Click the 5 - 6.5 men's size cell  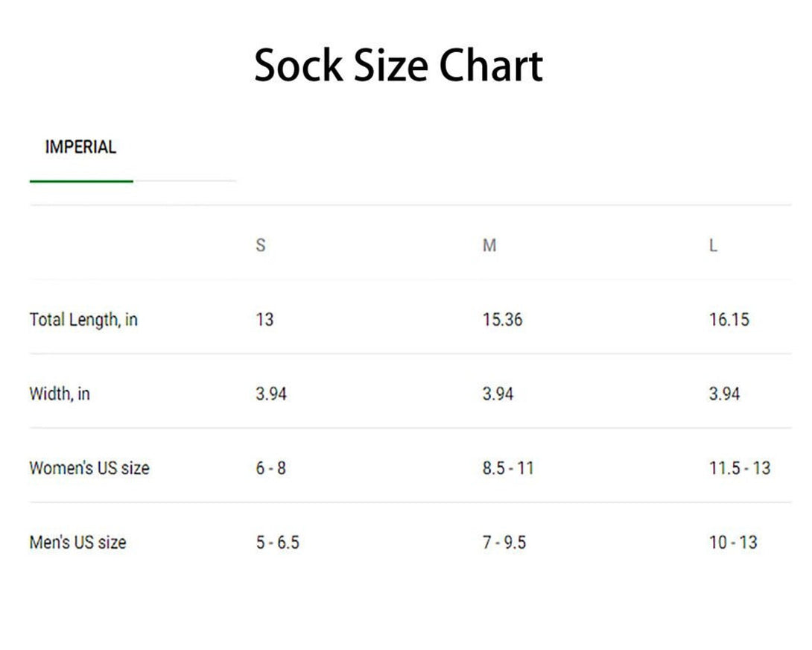tap(277, 542)
